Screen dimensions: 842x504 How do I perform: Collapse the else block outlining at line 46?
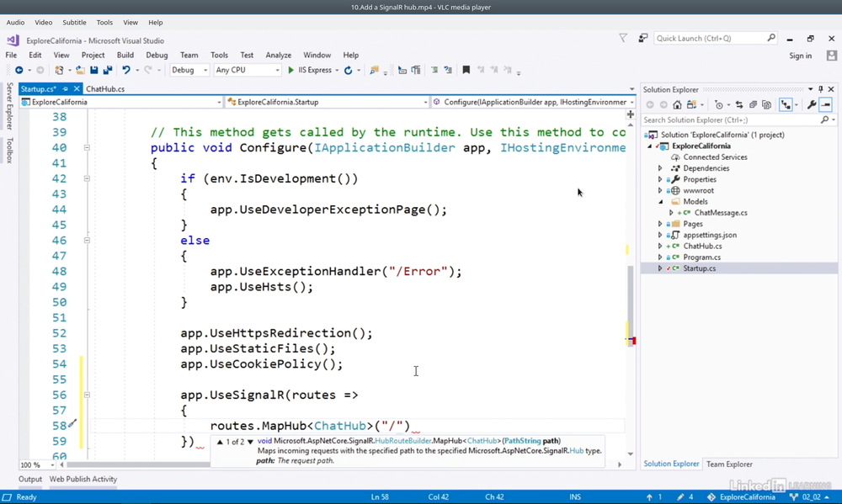tap(87, 241)
